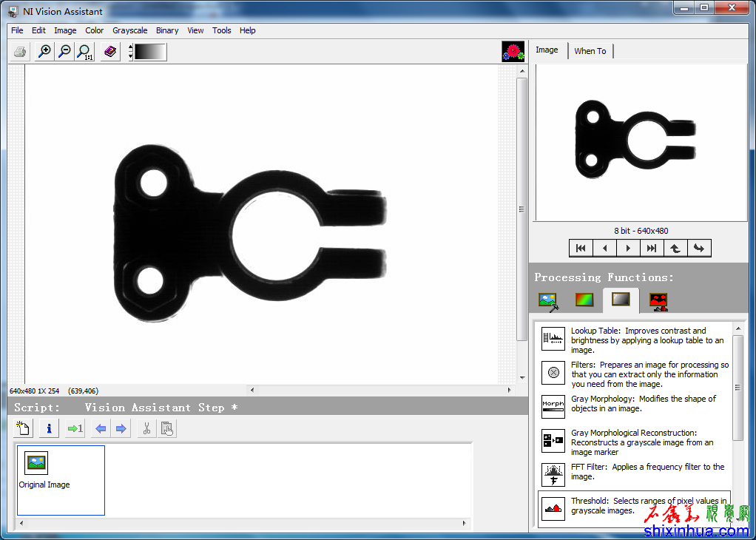
Task: Go to next image in browser
Action: 628,249
